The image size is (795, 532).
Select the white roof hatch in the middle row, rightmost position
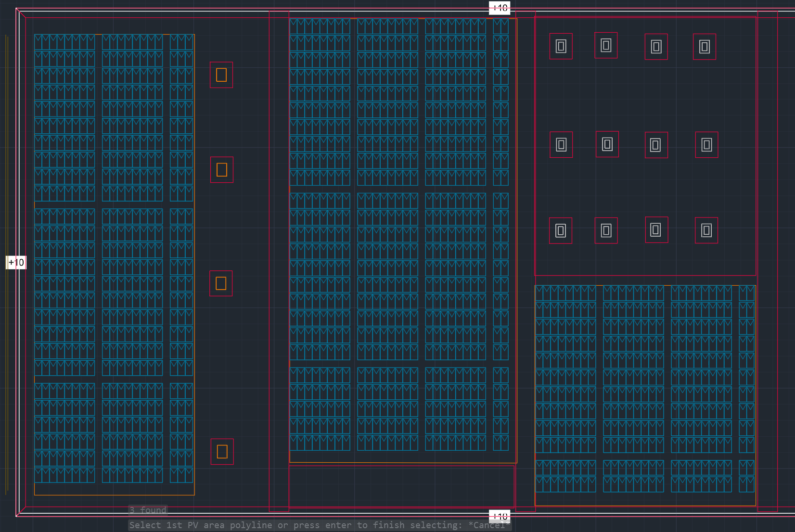coord(705,143)
